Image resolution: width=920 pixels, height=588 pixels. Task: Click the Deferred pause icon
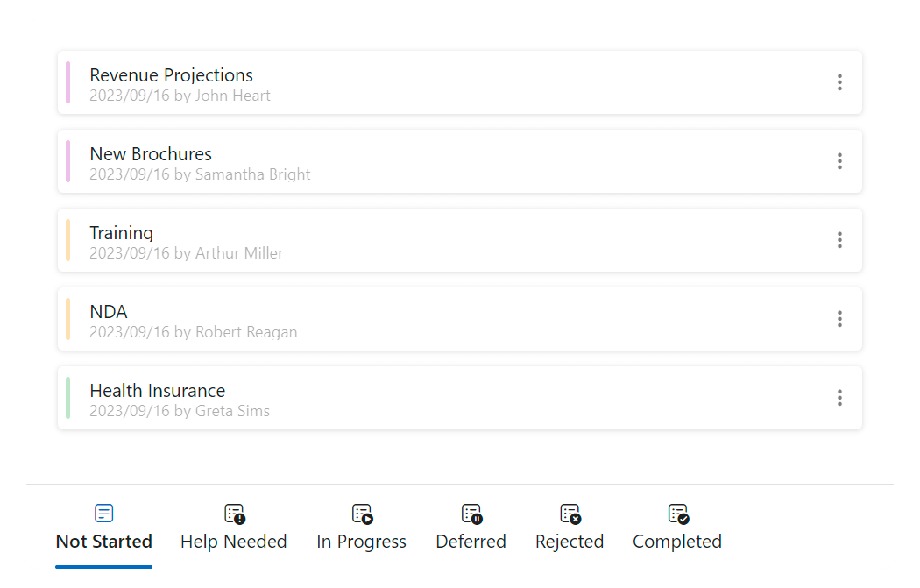(471, 514)
